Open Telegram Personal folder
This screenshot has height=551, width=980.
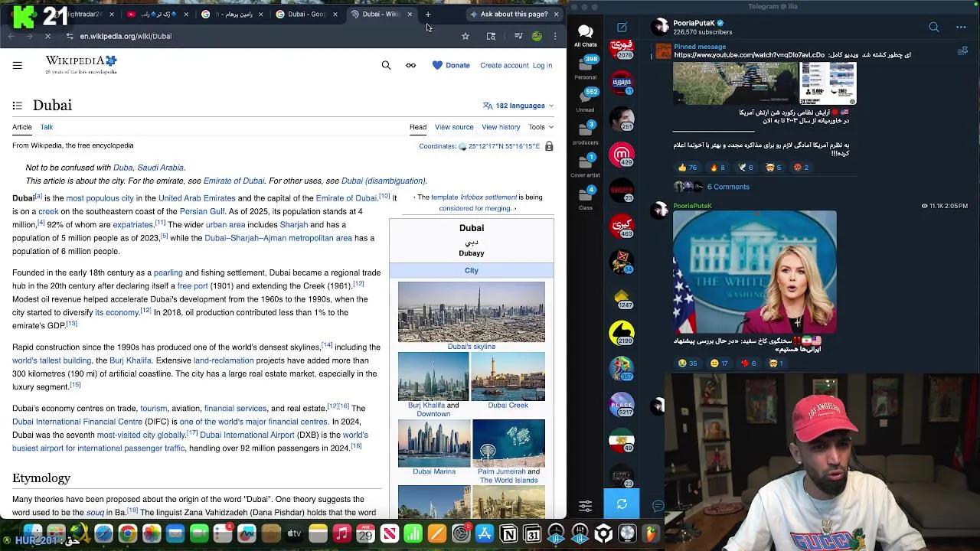(586, 67)
